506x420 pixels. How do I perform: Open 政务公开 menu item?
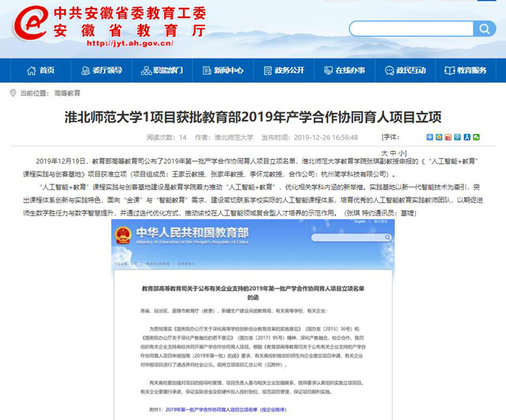coord(284,70)
